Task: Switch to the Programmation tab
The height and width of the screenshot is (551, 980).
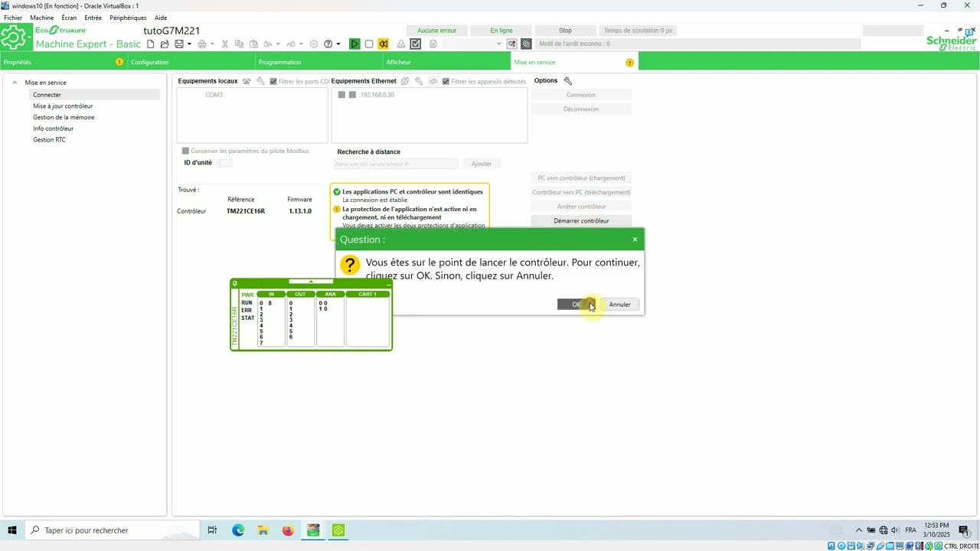Action: point(319,62)
